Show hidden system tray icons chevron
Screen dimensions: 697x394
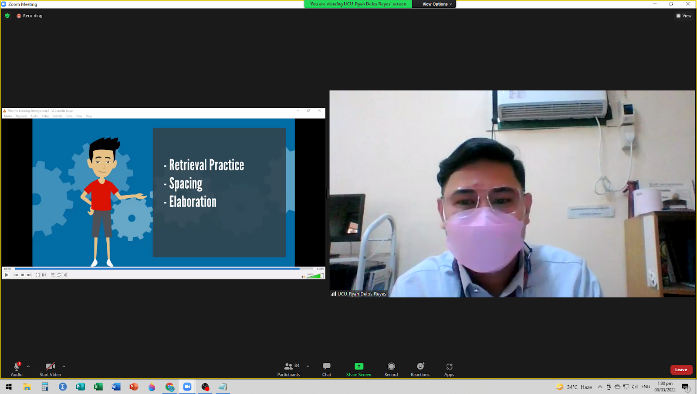pos(600,387)
